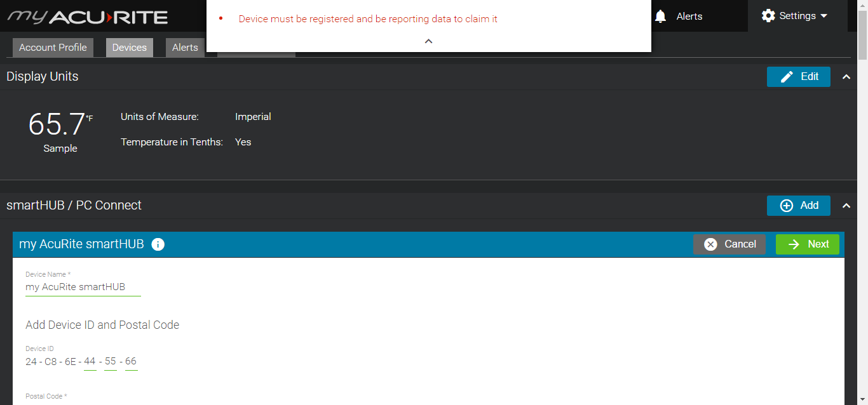The height and width of the screenshot is (405, 868).
Task: Add a new smartHUB / PC Connect device
Action: 798,206
